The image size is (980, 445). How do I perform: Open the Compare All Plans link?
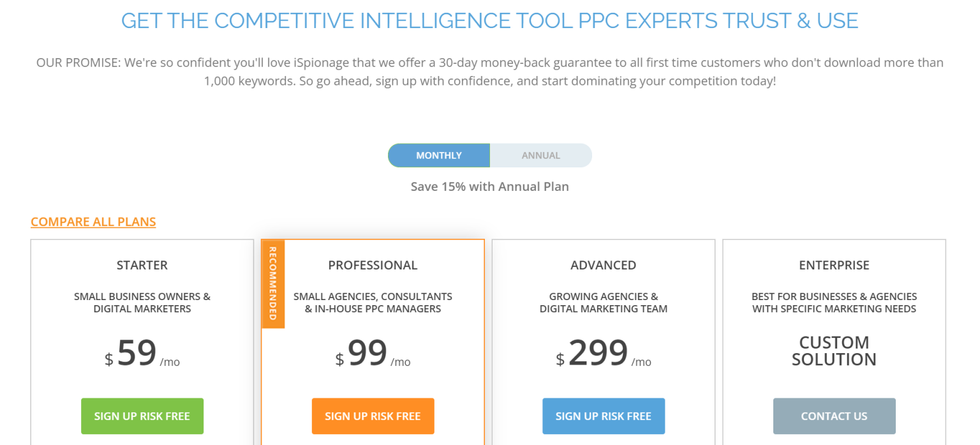coord(93,222)
